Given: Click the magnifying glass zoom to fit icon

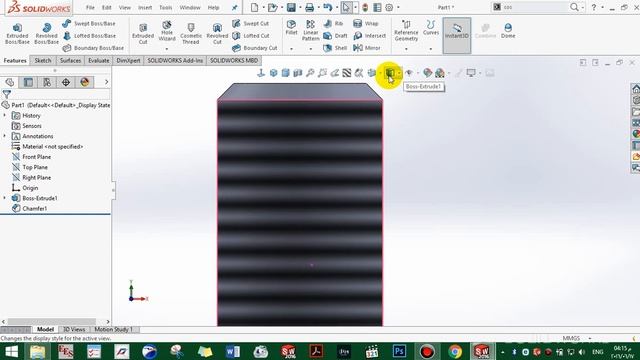Looking at the screenshot, I should (310, 73).
